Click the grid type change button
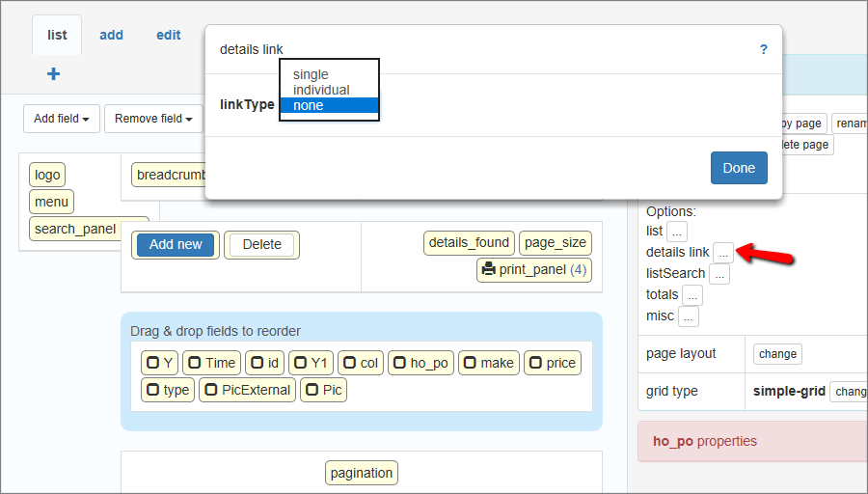 click(849, 392)
